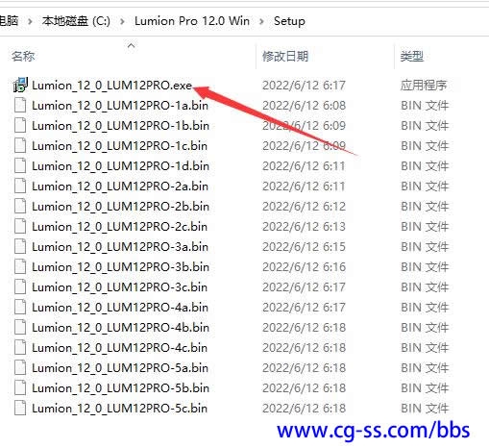
Task: Click the file icon for LUM12PRO-5c.bin
Action: [x=20, y=409]
